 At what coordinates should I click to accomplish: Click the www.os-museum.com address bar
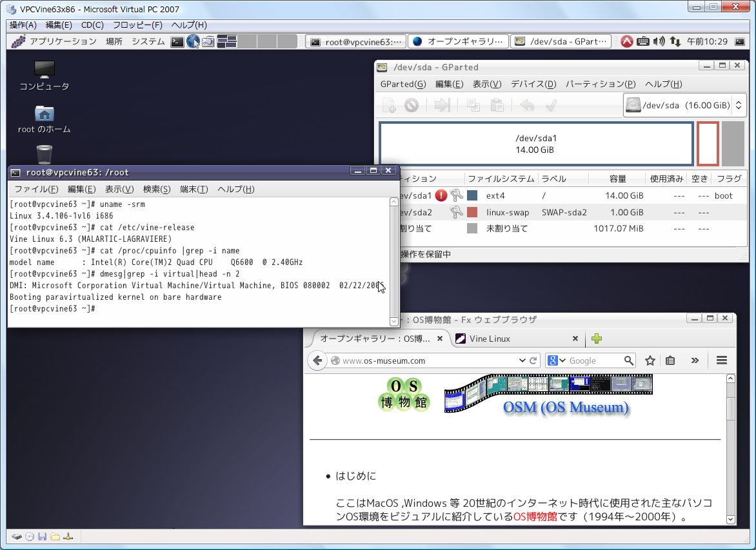424,360
